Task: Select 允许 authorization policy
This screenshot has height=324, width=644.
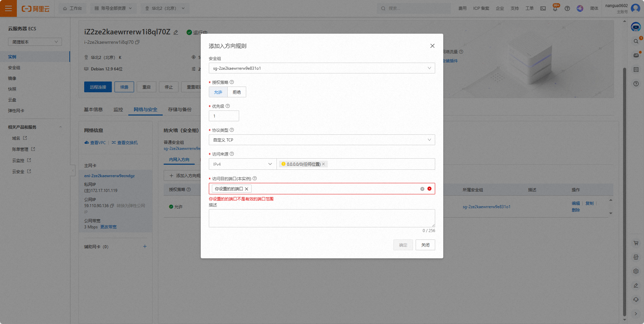Action: 218,92
